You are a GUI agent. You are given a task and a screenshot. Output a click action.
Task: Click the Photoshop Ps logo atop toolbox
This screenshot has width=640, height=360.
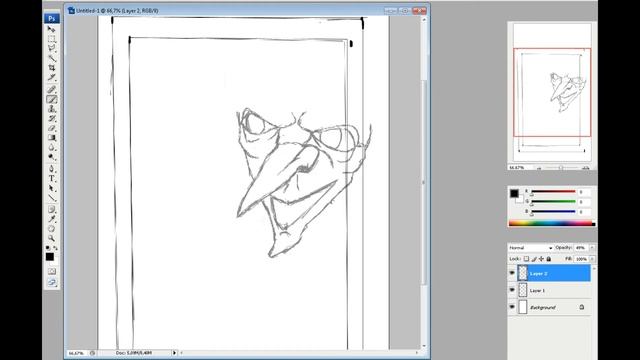coord(52,18)
